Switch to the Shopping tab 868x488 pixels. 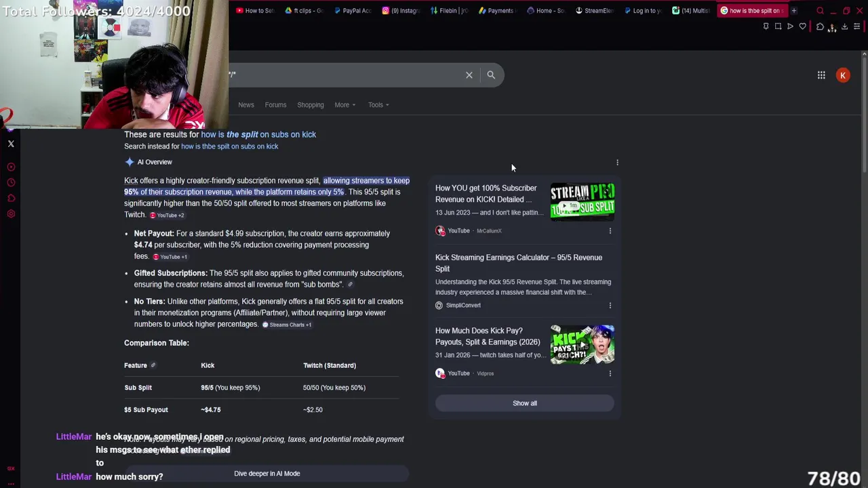pyautogui.click(x=311, y=105)
